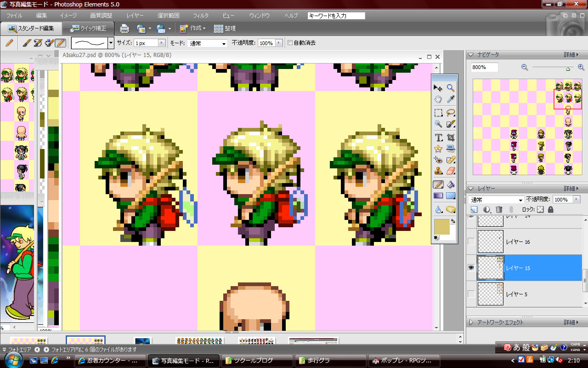
Task: Click the foreground color swatch
Action: point(441,227)
